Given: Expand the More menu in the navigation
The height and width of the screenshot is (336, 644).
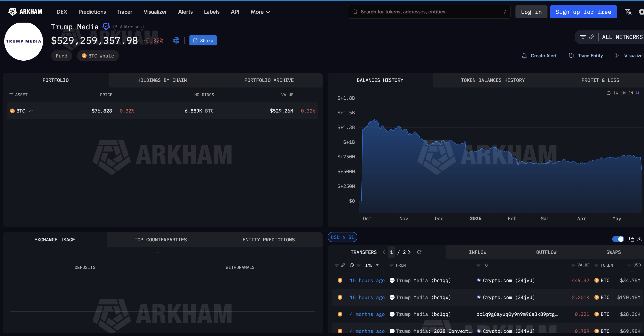Looking at the screenshot, I should [260, 12].
